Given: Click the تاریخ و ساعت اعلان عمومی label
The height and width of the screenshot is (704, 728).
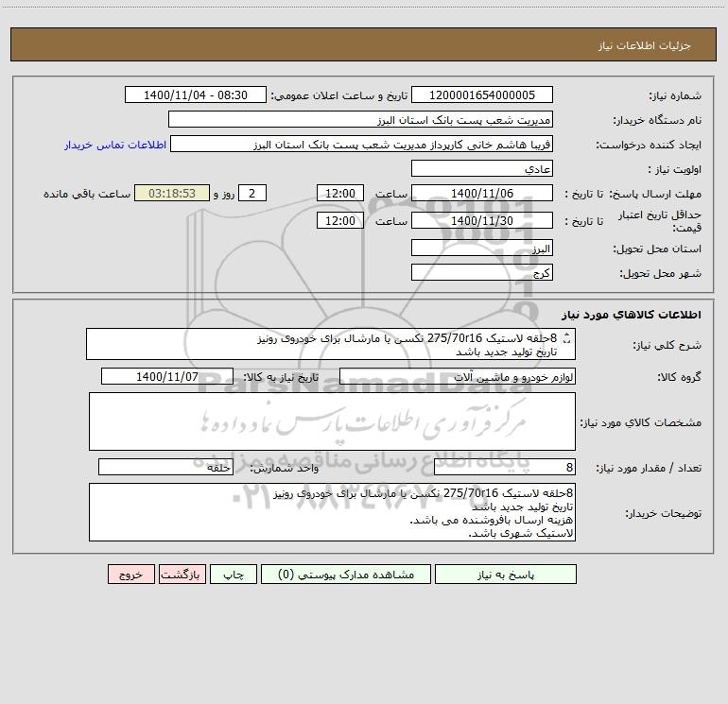Looking at the screenshot, I should point(339,95).
